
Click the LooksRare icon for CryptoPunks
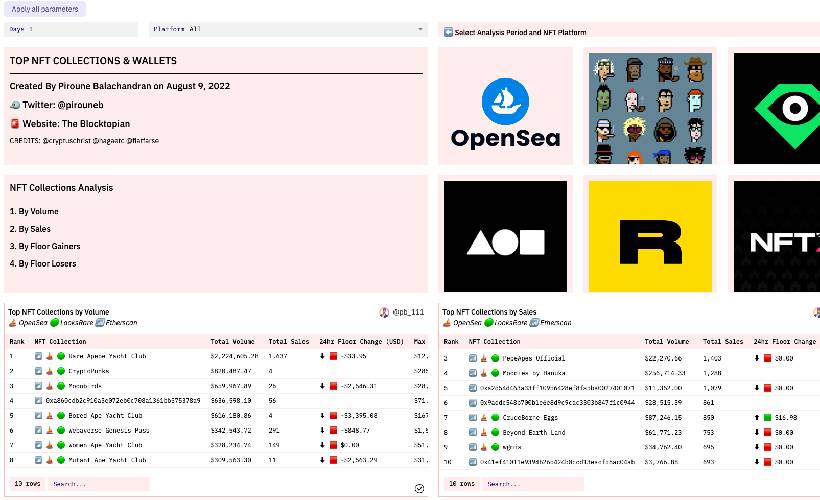pos(61,371)
